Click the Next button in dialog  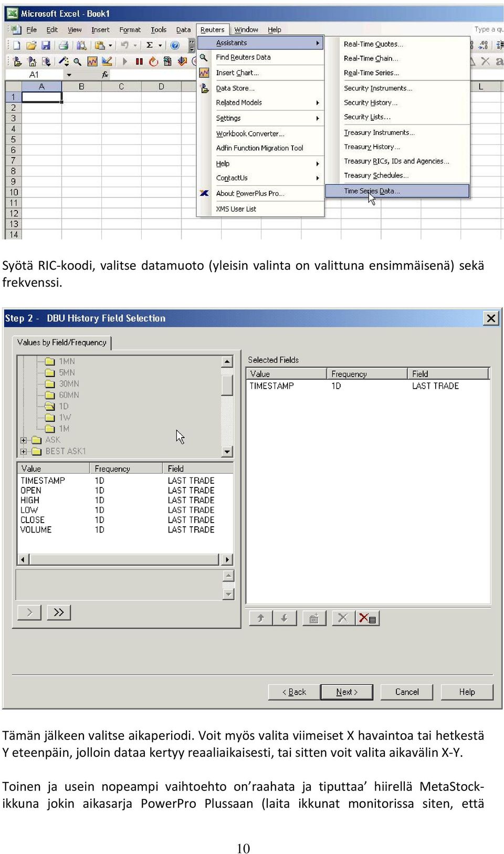tap(347, 692)
